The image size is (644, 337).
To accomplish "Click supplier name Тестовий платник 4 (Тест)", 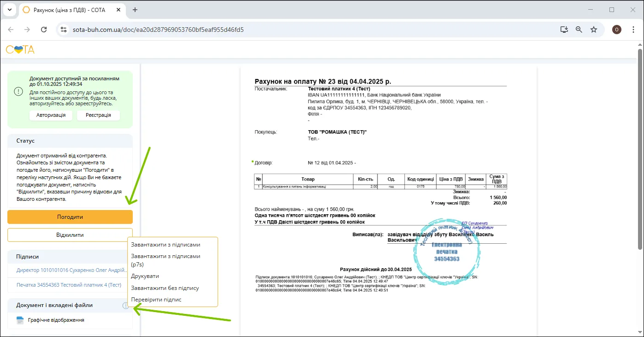I will pos(339,89).
